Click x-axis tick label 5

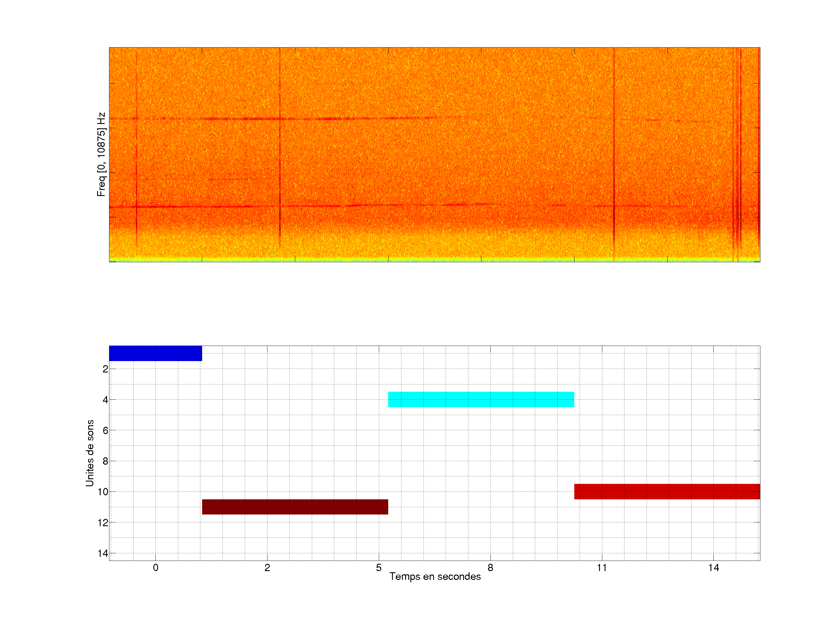tap(379, 568)
